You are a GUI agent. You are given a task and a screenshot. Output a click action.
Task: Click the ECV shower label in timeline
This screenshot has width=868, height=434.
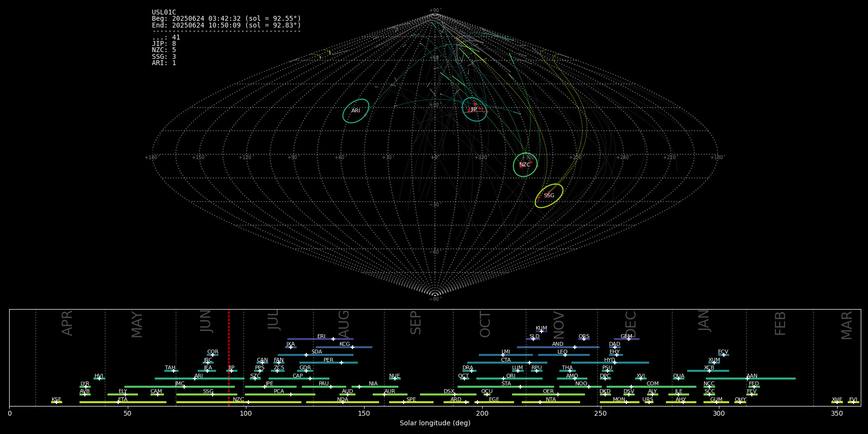[723, 352]
